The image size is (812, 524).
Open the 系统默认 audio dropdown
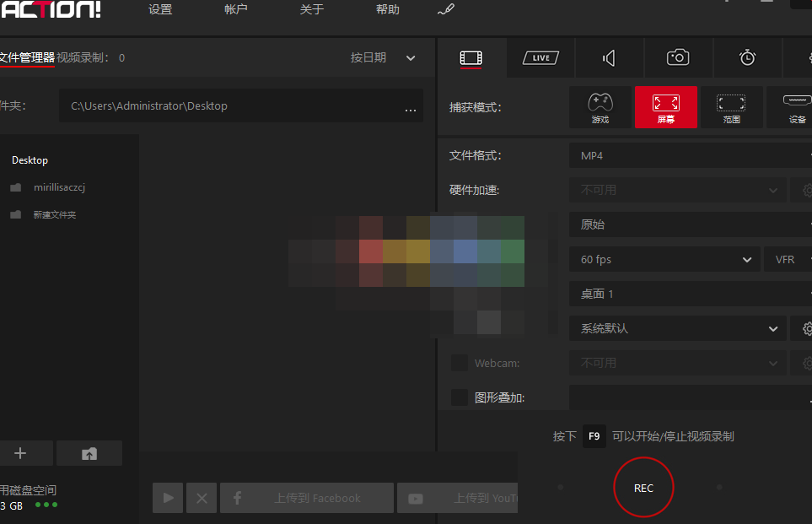677,328
